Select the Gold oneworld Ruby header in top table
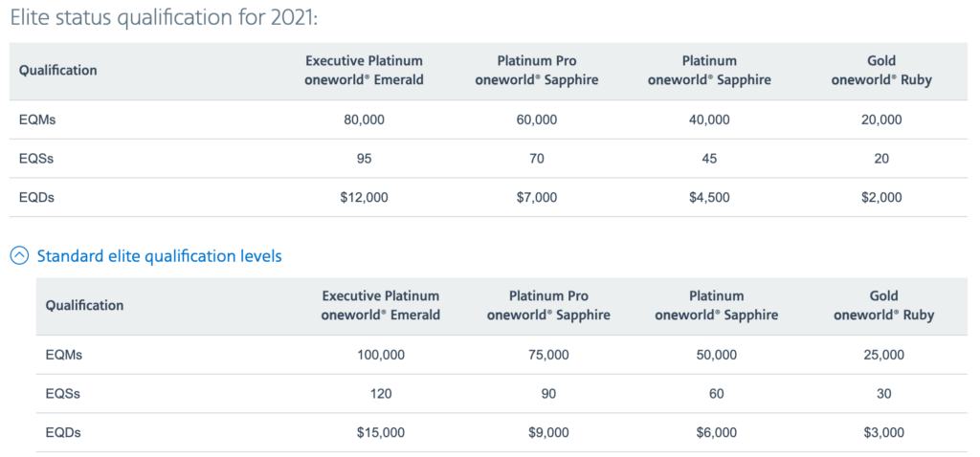 (x=881, y=71)
